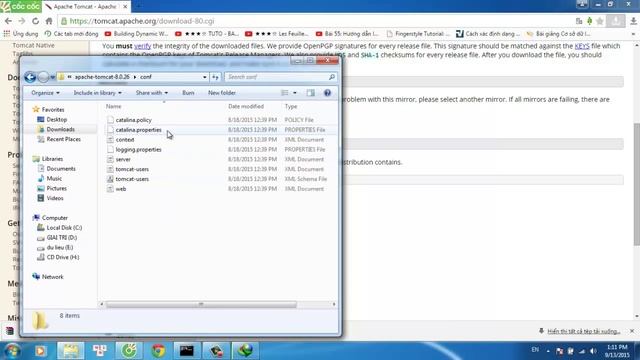Open the Include in library dropdown
Viewport: 640px width, 360px height.
click(98, 93)
